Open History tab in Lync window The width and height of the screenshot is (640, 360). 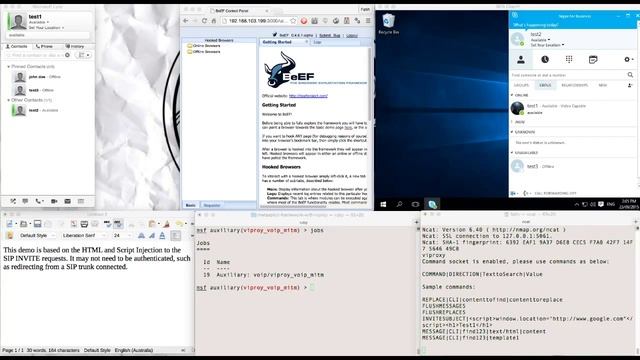coord(75,47)
